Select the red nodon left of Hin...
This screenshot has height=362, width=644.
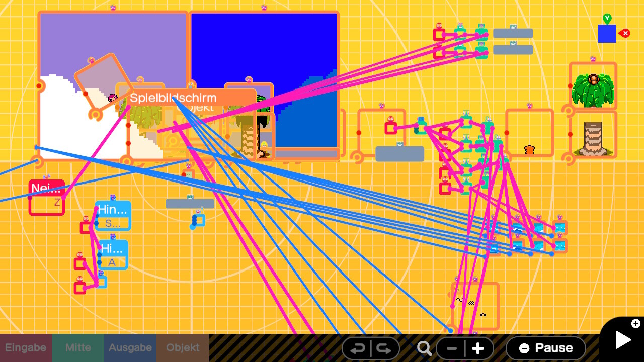[86, 227]
